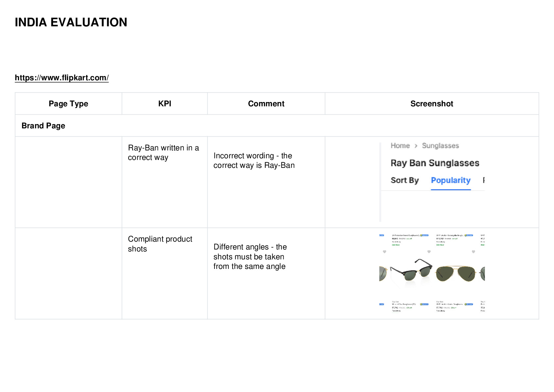Select the KPI column header
Viewport: 554px width, 392px height.
pyautogui.click(x=164, y=104)
